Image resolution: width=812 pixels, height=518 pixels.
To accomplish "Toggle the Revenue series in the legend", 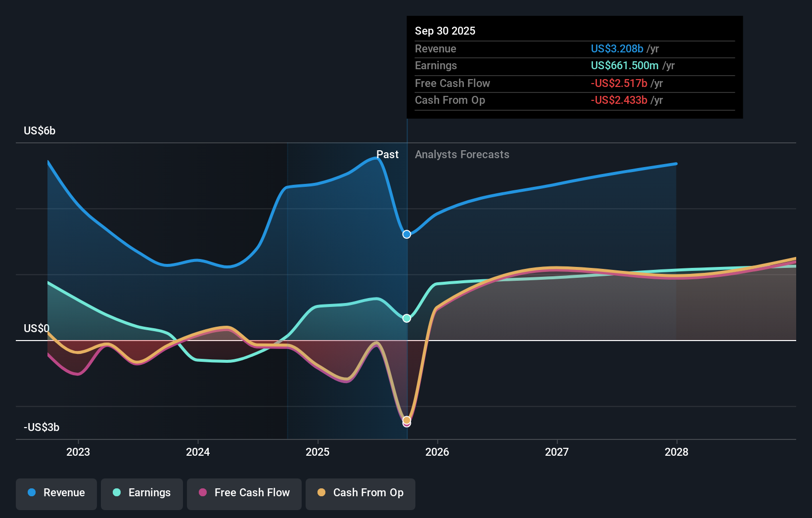I will click(x=56, y=493).
